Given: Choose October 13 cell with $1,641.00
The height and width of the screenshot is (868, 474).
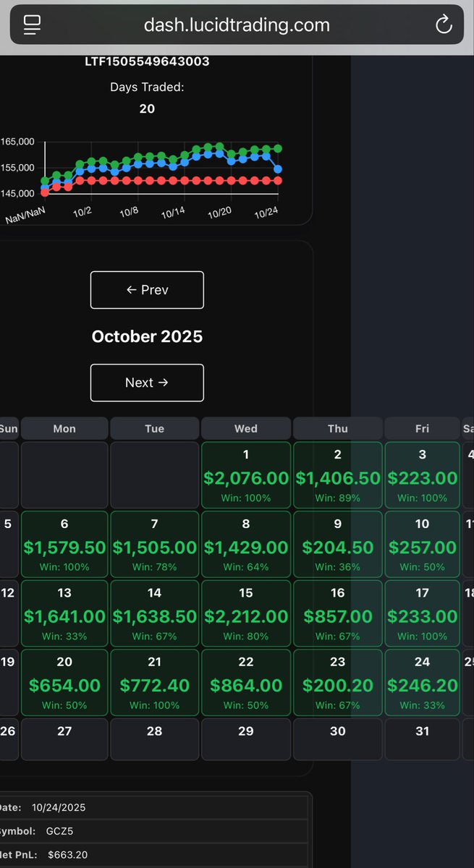Looking at the screenshot, I should [64, 613].
